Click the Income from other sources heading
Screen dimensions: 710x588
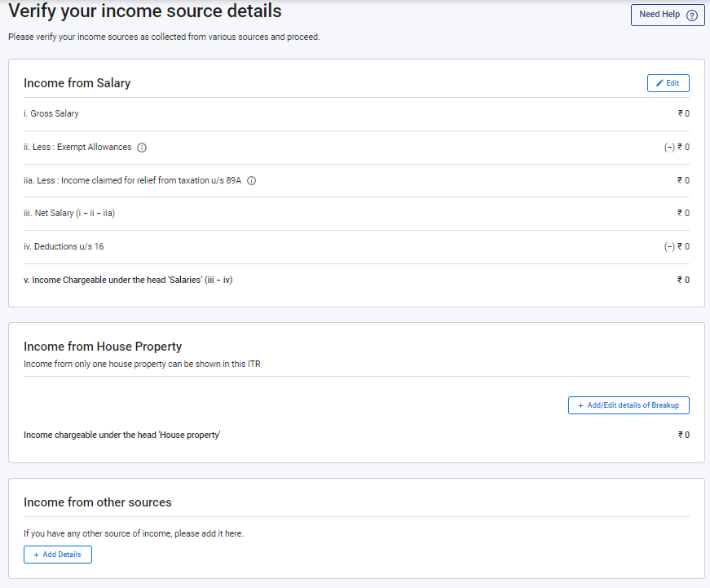point(98,502)
